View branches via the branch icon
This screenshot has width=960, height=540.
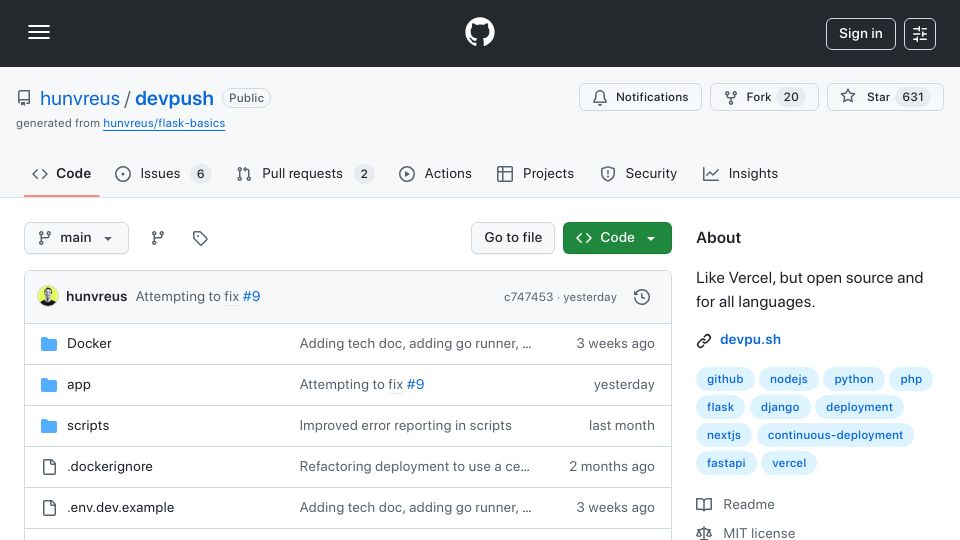(x=158, y=238)
